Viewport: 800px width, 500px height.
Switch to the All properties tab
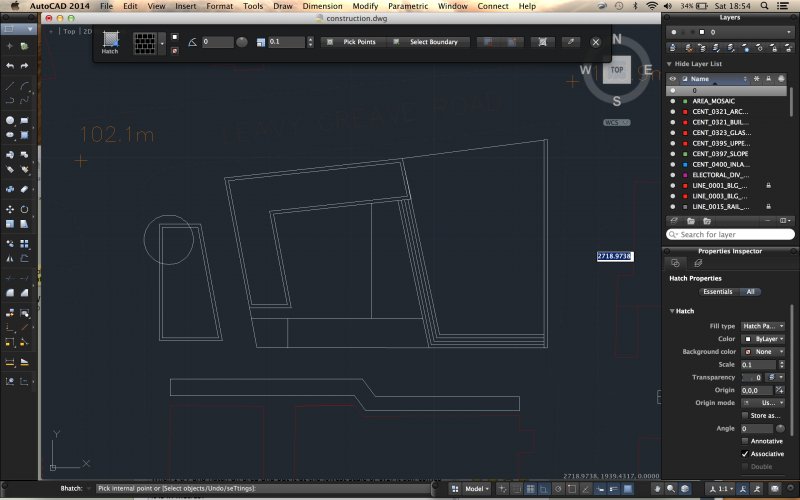click(x=750, y=292)
